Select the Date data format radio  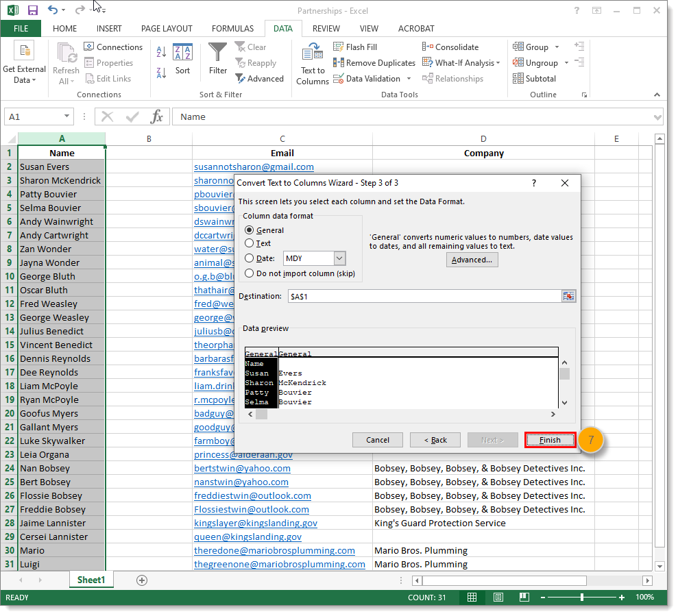[x=250, y=258]
